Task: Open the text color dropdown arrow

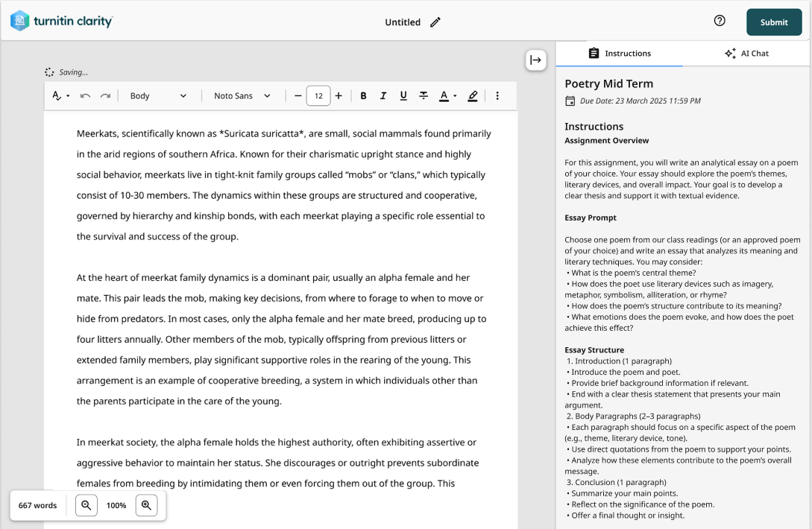Action: (x=455, y=96)
